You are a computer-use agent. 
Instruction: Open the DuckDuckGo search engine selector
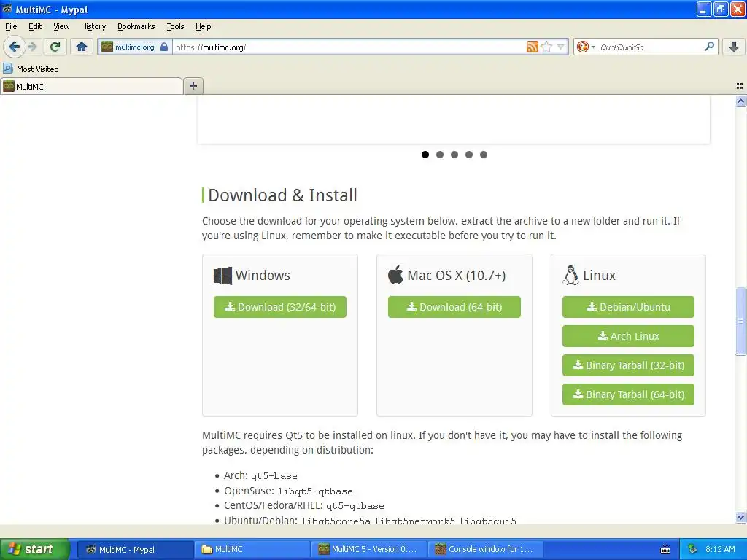[586, 47]
